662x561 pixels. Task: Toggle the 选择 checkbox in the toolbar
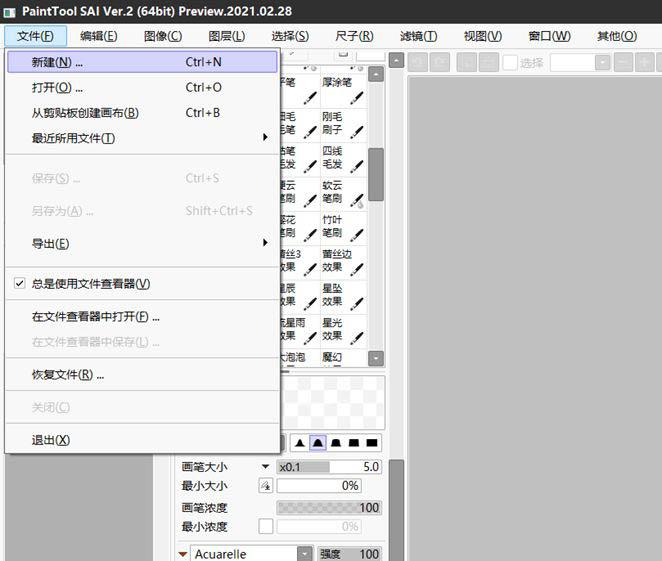tap(510, 63)
